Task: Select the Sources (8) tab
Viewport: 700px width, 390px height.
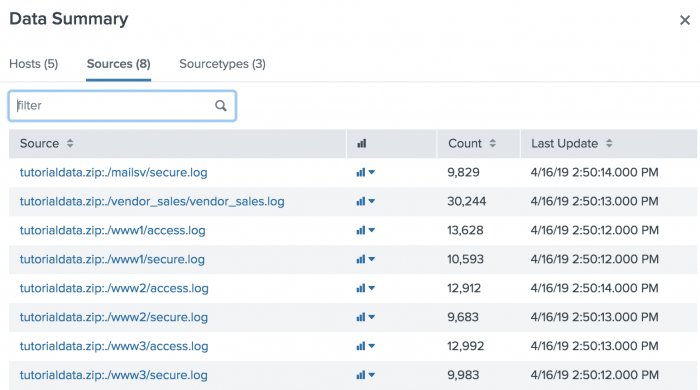Action: (118, 64)
